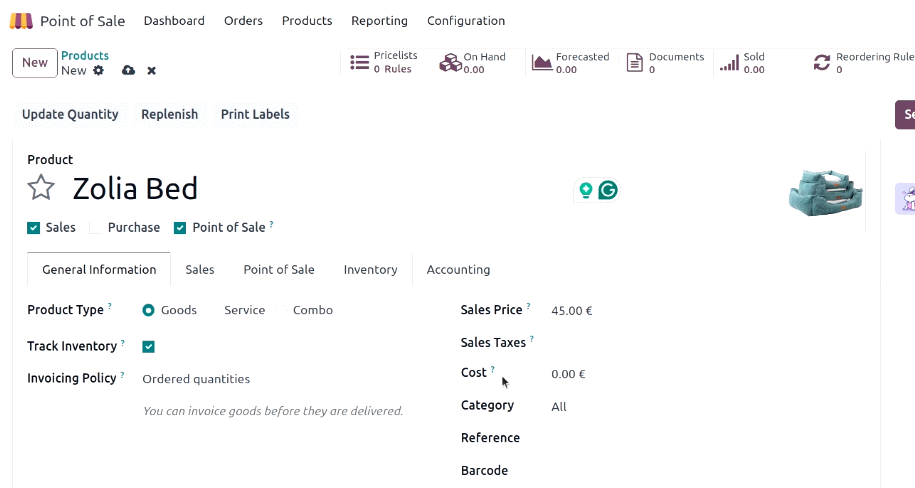Click the Update Quantity button
The image size is (915, 488).
pos(70,114)
